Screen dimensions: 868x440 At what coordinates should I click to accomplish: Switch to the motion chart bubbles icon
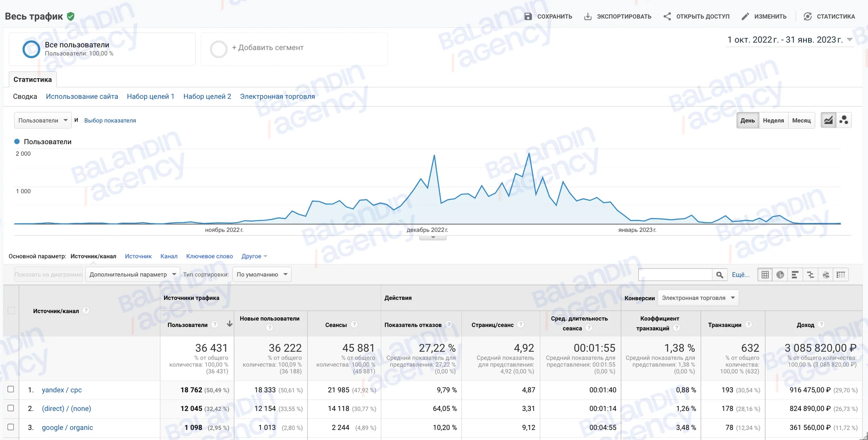point(844,120)
